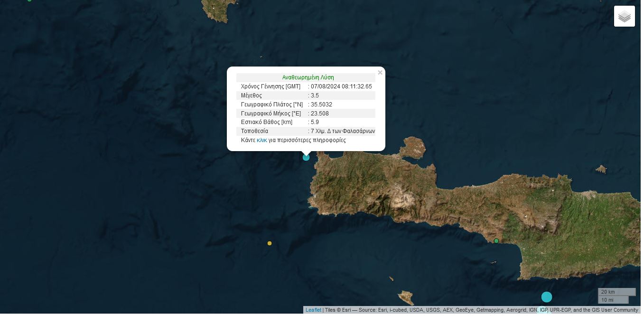Viewport: 644px width, 316px height.
Task: Click the 'κλικ' link for more information
Action: pyautogui.click(x=261, y=140)
